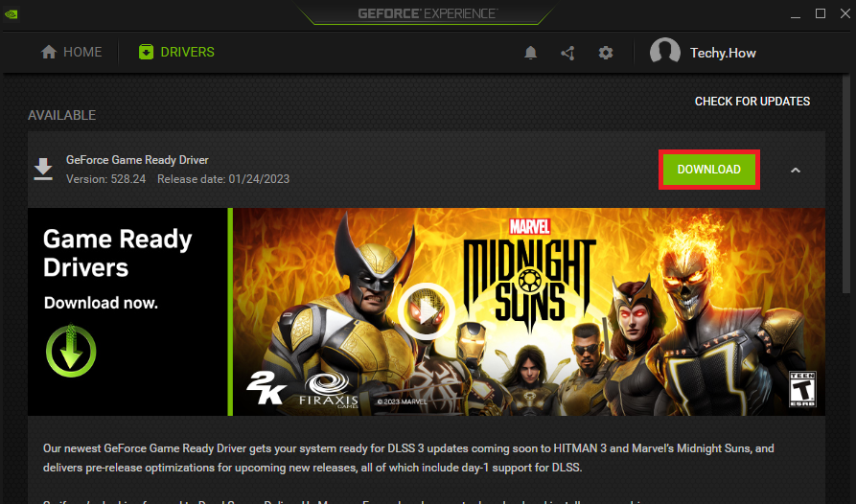Click the green download-now circle icon
The image size is (856, 504).
71,351
